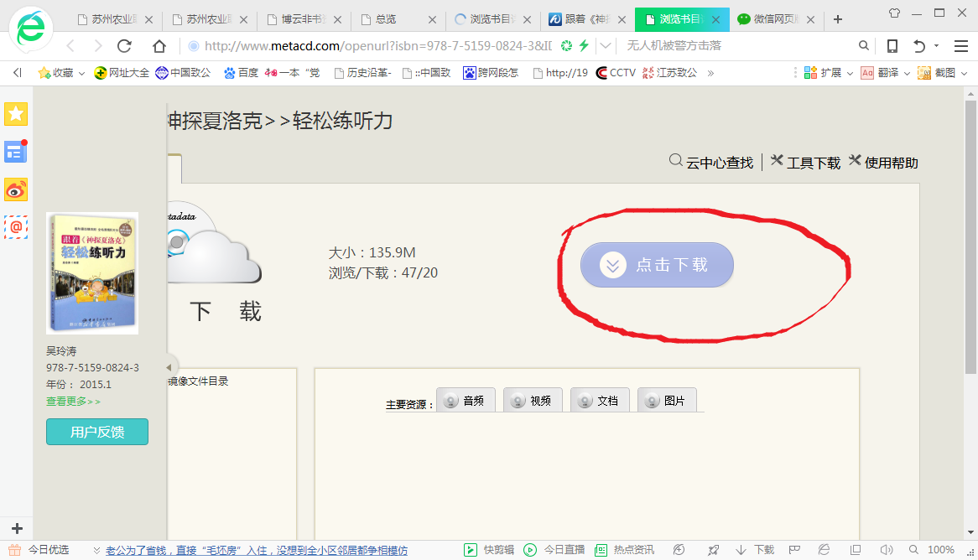Open the 查看更多 link
Image resolution: width=978 pixels, height=560 pixels.
click(73, 402)
